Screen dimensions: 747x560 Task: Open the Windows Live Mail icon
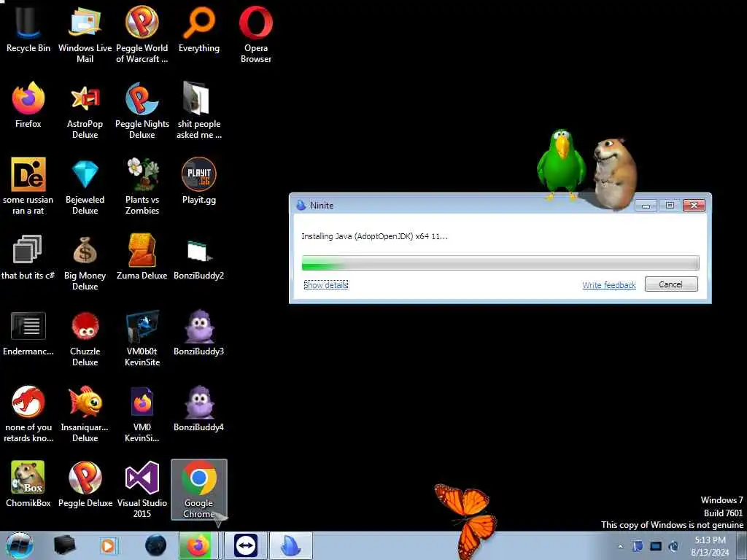[x=85, y=34]
